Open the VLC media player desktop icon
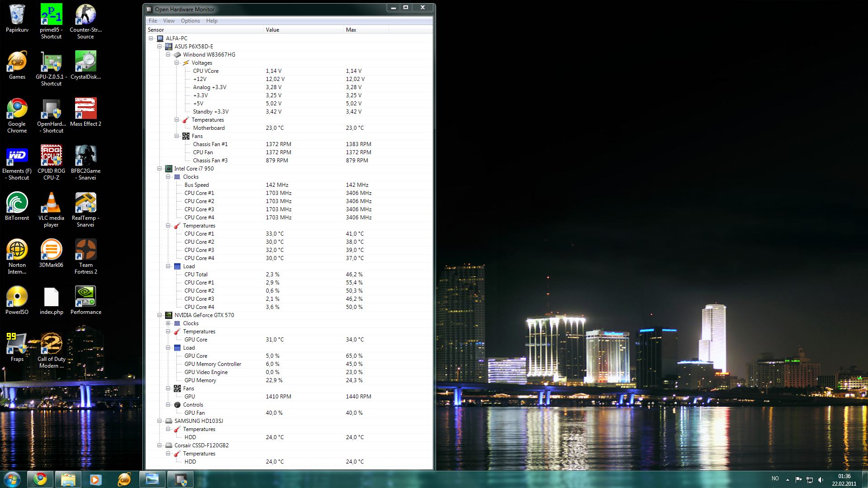The image size is (868, 488). (x=51, y=209)
